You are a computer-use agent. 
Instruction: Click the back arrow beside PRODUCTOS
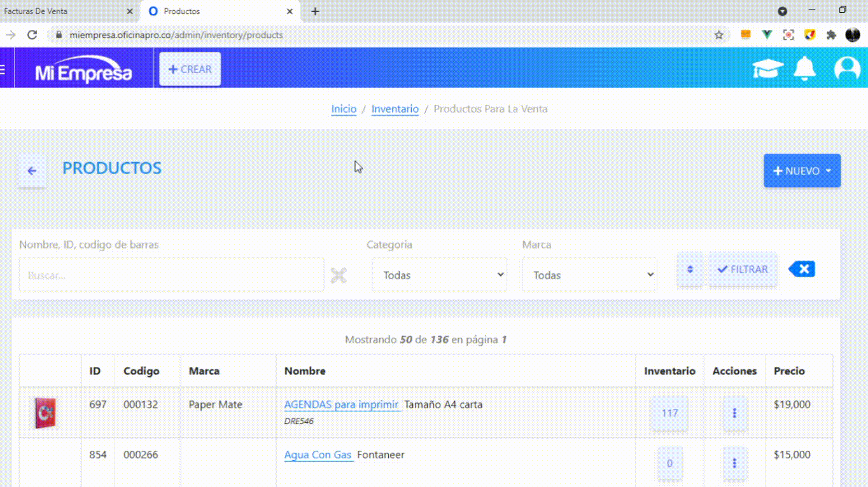pyautogui.click(x=32, y=170)
